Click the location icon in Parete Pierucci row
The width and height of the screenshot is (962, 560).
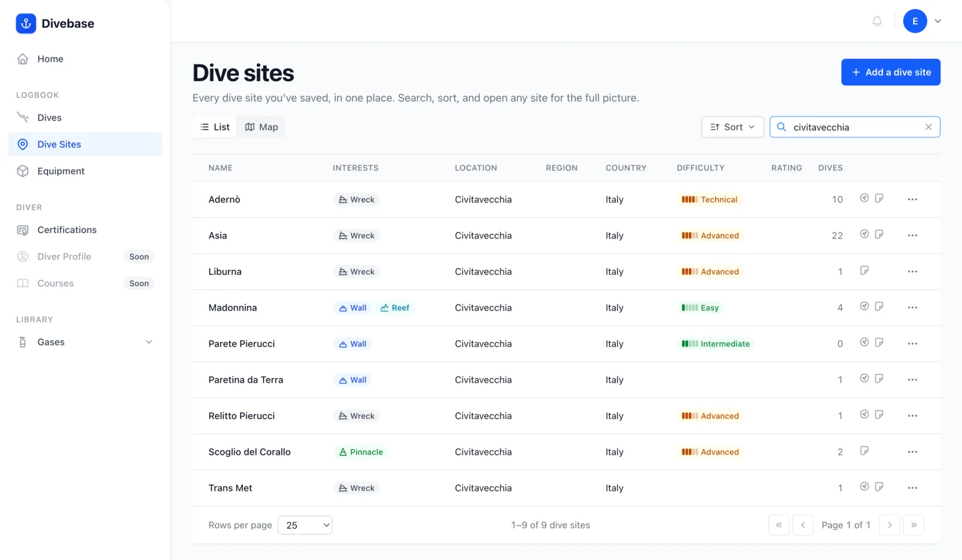pyautogui.click(x=864, y=342)
